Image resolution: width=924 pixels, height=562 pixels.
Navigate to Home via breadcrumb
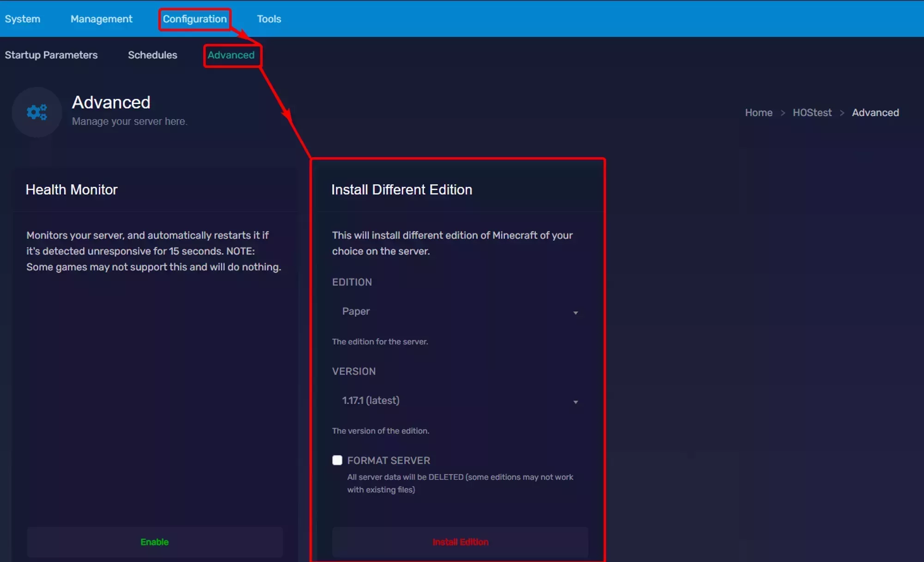[759, 112]
